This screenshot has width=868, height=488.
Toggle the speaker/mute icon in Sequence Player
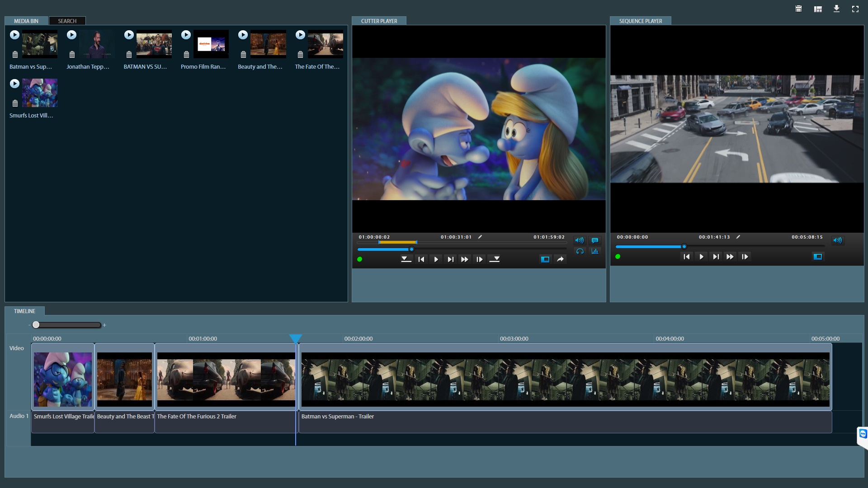[838, 239]
